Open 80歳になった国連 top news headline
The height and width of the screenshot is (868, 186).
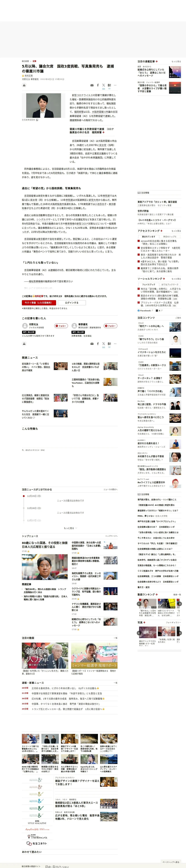pos(45,545)
